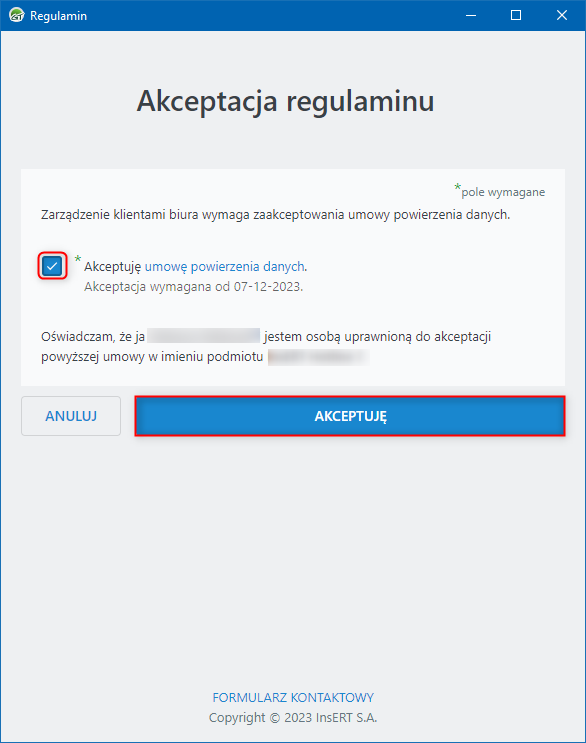586x743 pixels.
Task: Click the Zarządzenie klientami biura sentence
Action: [x=275, y=215]
